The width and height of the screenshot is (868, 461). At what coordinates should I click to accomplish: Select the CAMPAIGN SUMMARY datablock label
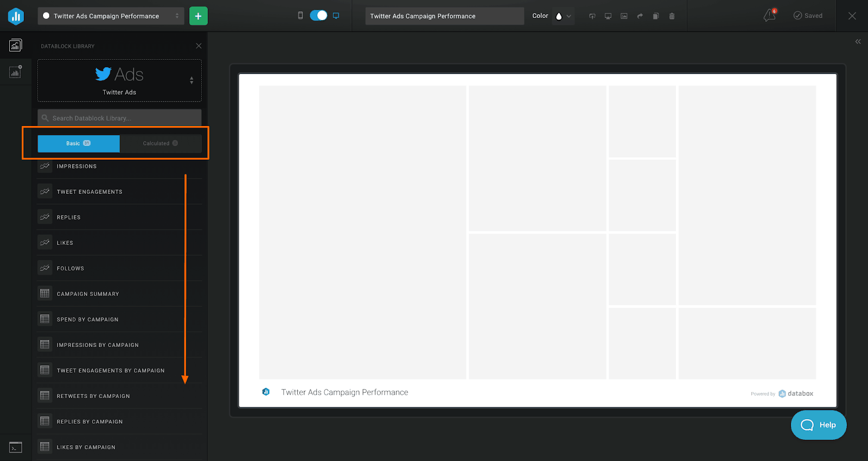[x=88, y=294]
